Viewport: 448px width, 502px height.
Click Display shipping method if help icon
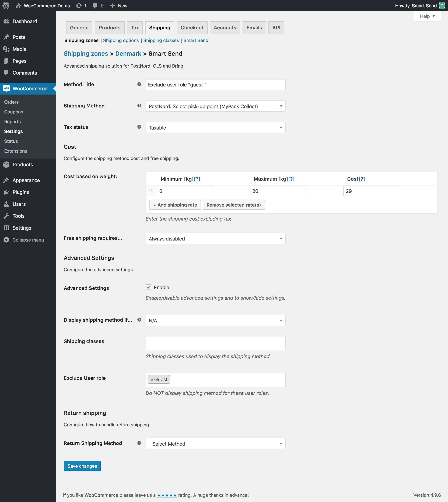click(x=139, y=320)
